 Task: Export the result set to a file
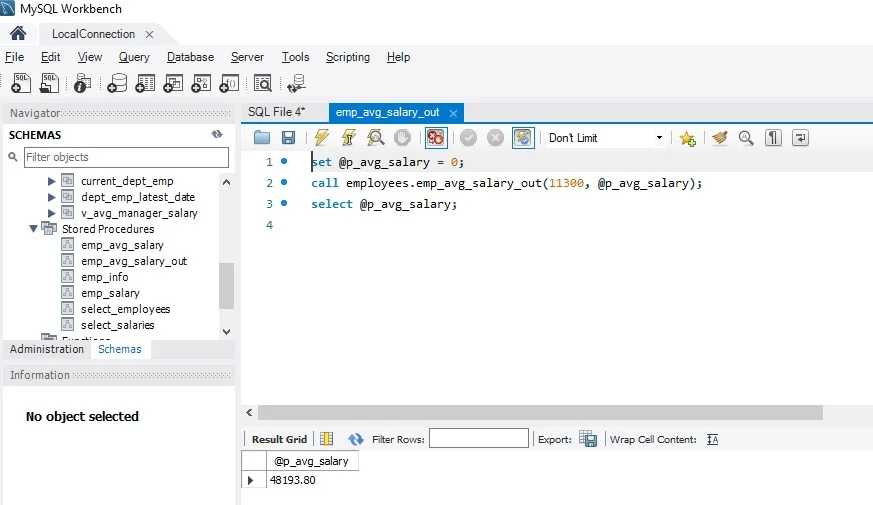point(588,439)
